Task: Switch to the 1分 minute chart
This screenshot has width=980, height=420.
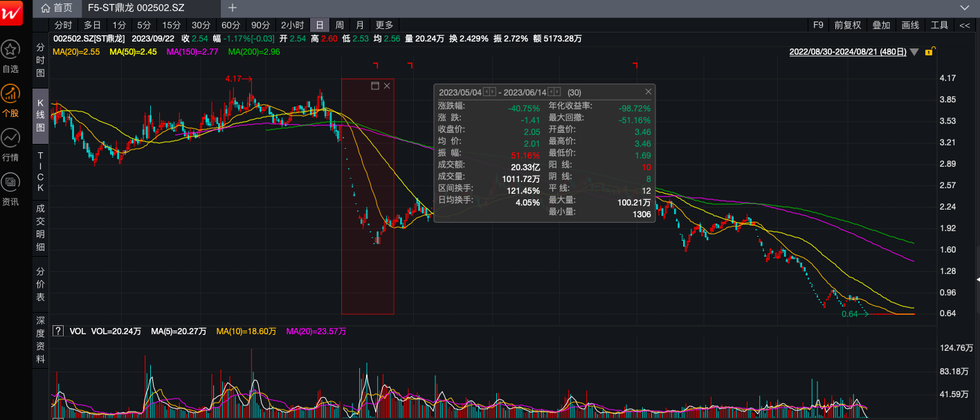Action: [x=119, y=25]
